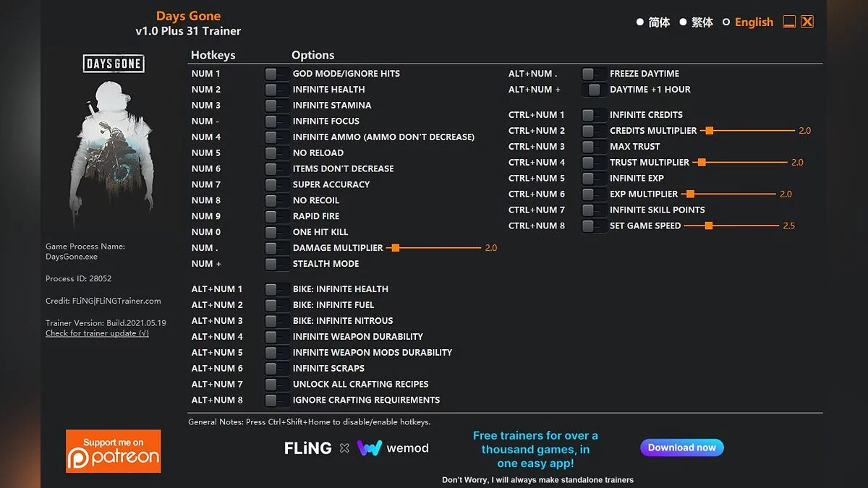Enable Infinite Weapon Mods Durability
The image size is (868, 488).
(276, 353)
